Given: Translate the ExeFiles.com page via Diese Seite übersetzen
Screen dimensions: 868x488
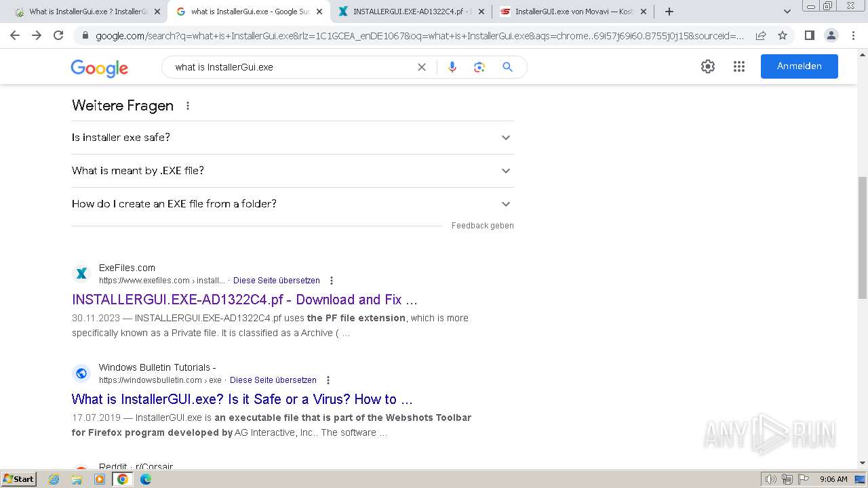Looking at the screenshot, I should coord(277,281).
